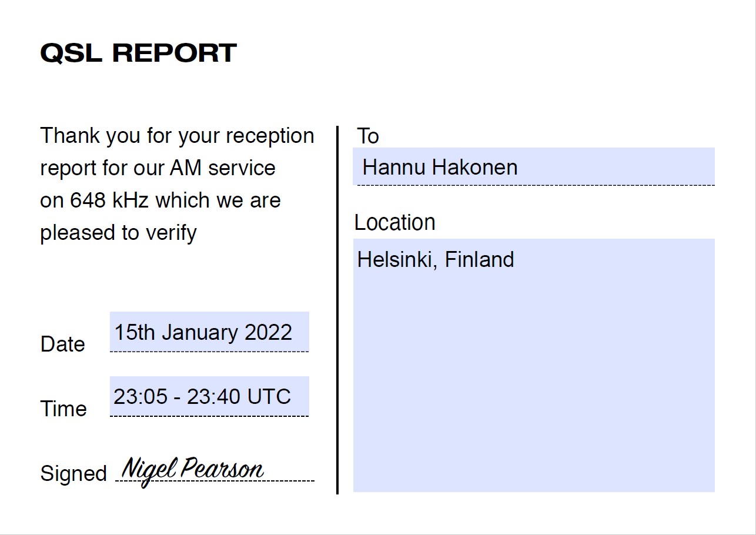Click the black vertical divider line

337,310
